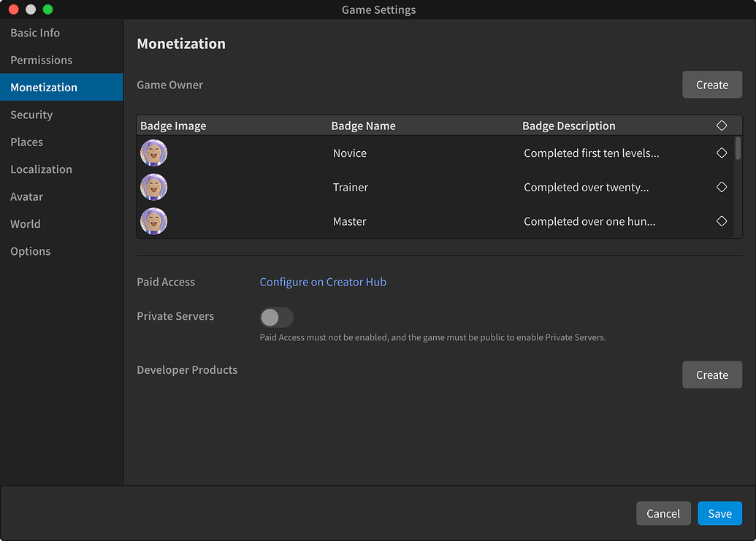The image size is (756, 541).
Task: Create a new badge for Game Owner
Action: pyautogui.click(x=711, y=85)
